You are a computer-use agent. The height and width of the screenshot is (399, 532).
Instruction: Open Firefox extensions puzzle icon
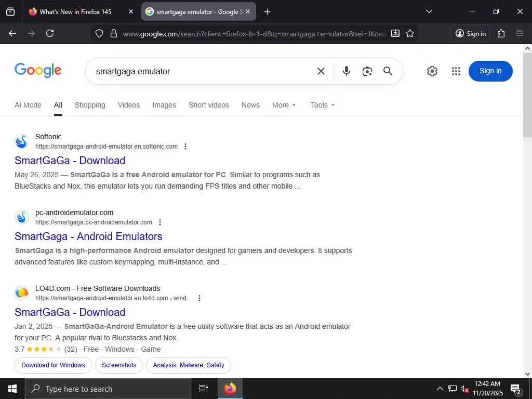(501, 33)
